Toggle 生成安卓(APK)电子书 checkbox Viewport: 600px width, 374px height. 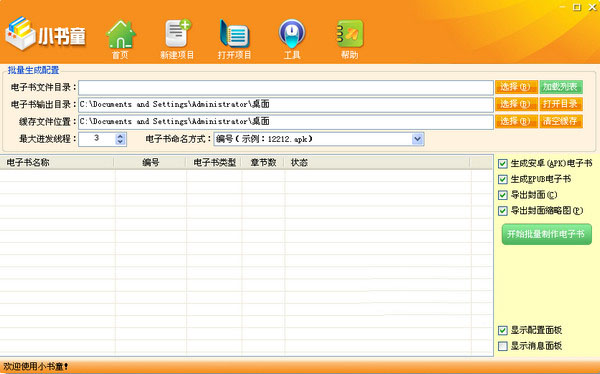(503, 164)
